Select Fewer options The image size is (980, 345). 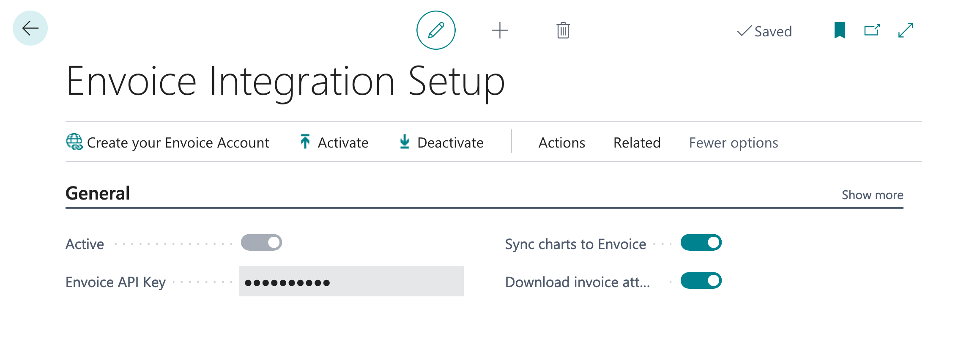(x=734, y=143)
